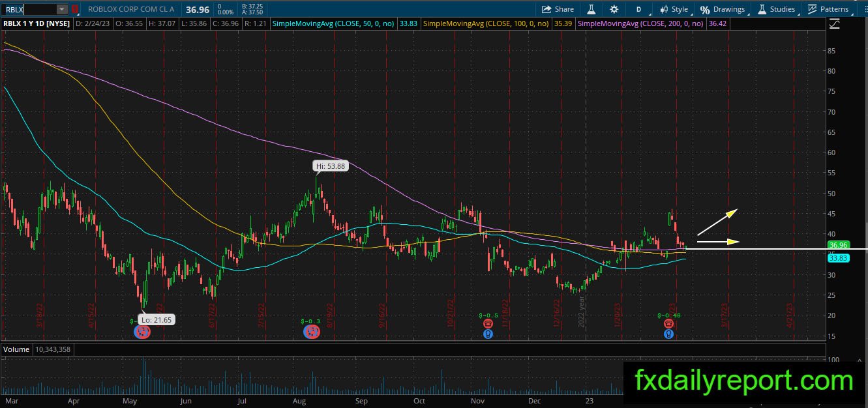Click the Nov month label on time axis

pyautogui.click(x=477, y=401)
